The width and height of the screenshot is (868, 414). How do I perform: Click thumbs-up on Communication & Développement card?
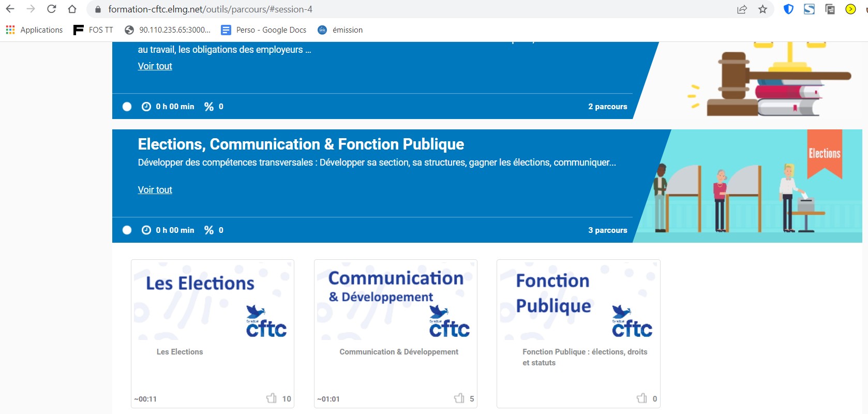[x=459, y=398]
